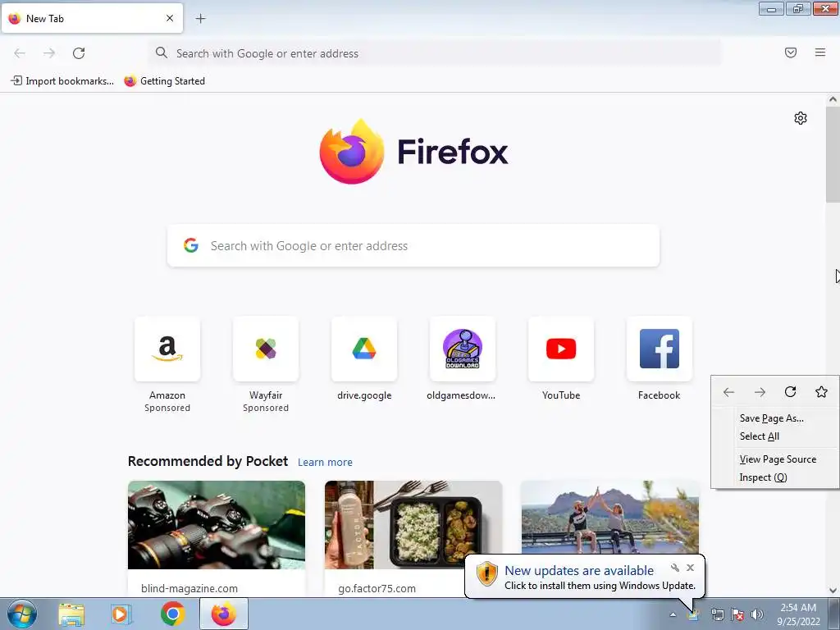Viewport: 840px width, 630px height.
Task: Reload page from the navigation toolbar
Action: [79, 53]
